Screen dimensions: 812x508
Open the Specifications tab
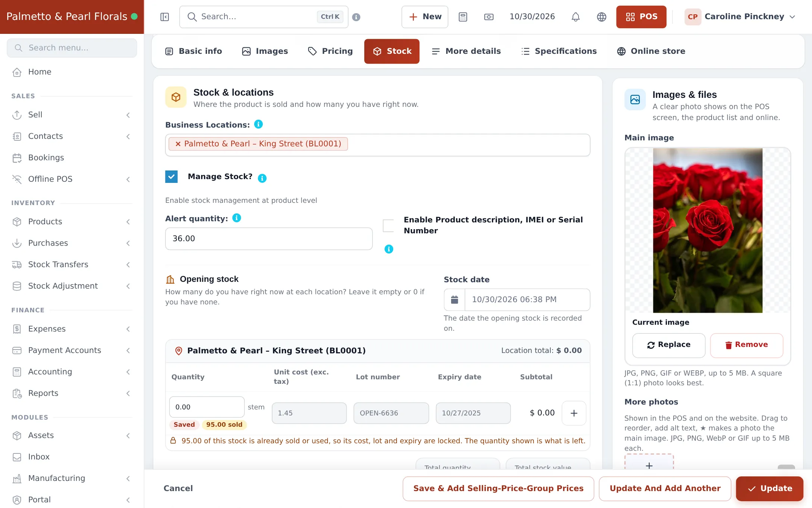[x=559, y=51]
